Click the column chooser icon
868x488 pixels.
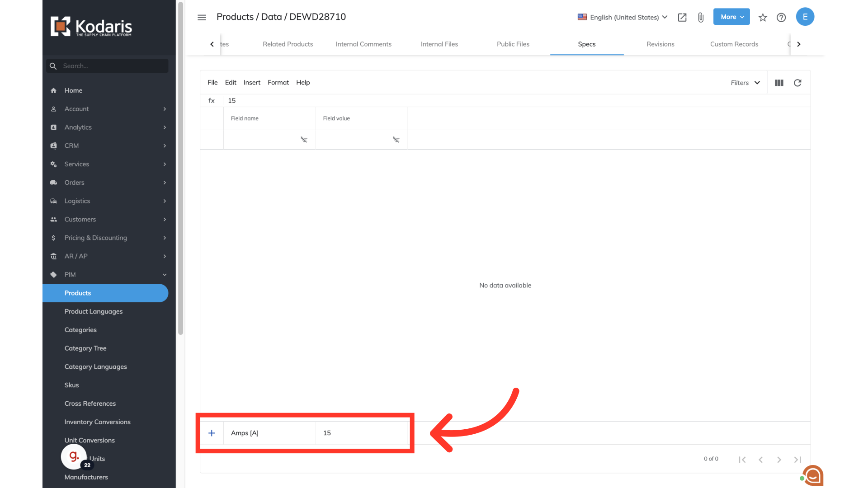tap(779, 83)
